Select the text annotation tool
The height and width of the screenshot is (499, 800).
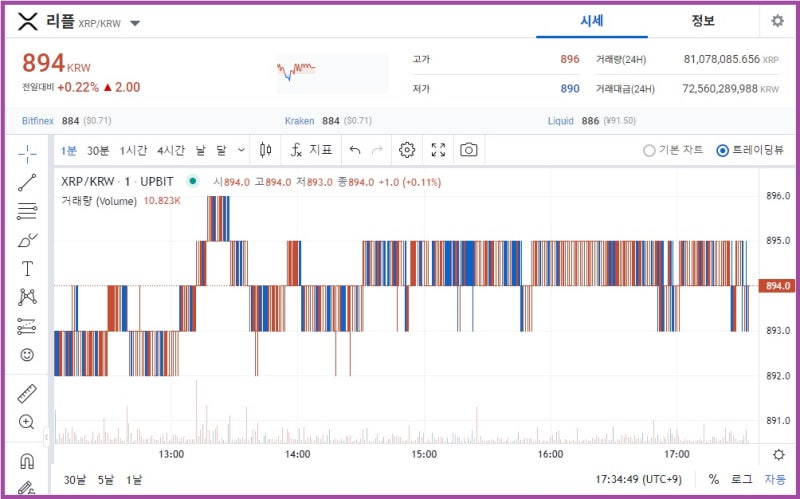(x=27, y=268)
